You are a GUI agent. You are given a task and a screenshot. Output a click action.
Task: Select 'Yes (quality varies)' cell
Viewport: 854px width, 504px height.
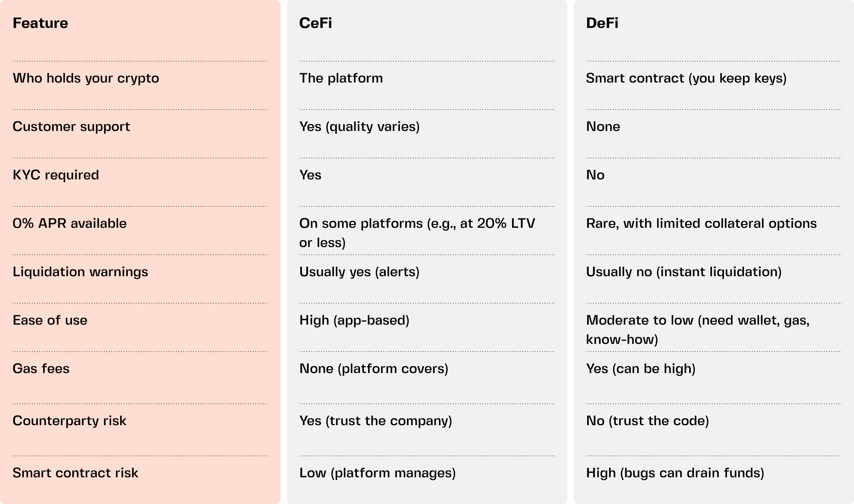(x=359, y=126)
